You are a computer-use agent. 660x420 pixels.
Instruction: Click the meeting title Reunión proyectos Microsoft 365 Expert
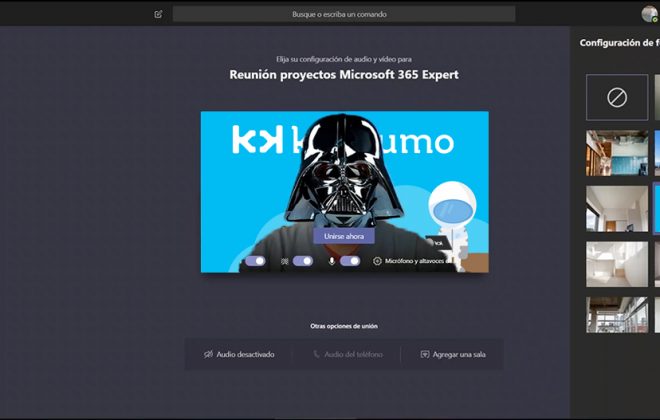point(344,74)
